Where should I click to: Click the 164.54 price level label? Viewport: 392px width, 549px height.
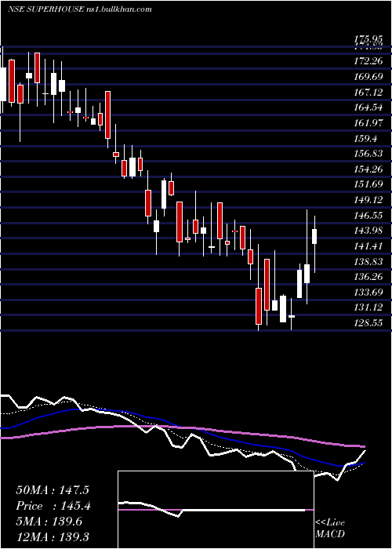click(368, 107)
